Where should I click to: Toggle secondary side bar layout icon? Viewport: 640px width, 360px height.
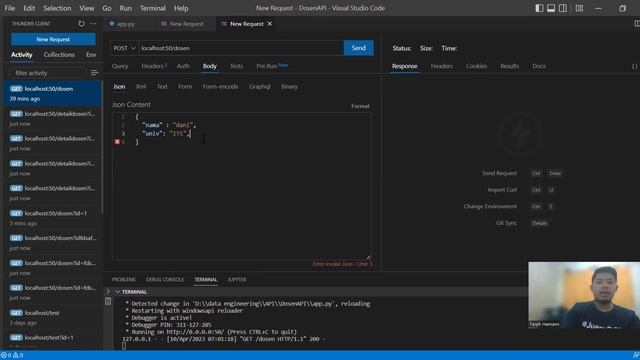563,8
